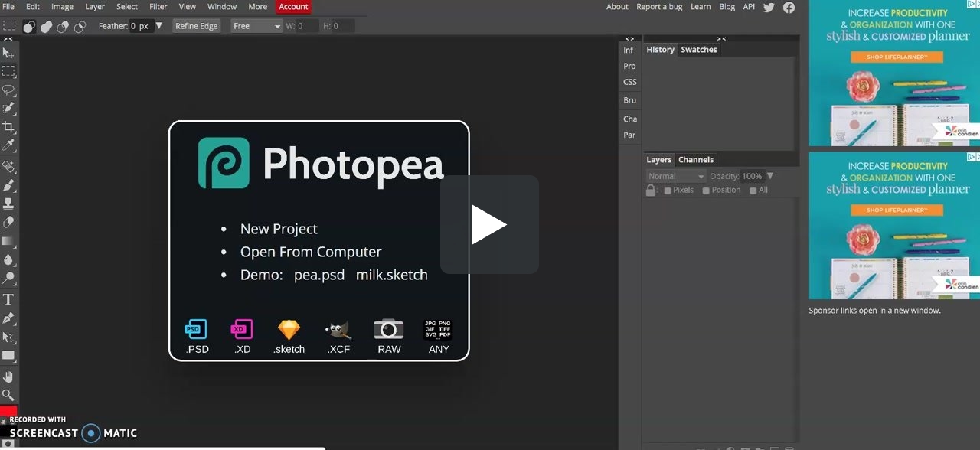This screenshot has width=980, height=450.
Task: Play the tutorial video
Action: 489,224
